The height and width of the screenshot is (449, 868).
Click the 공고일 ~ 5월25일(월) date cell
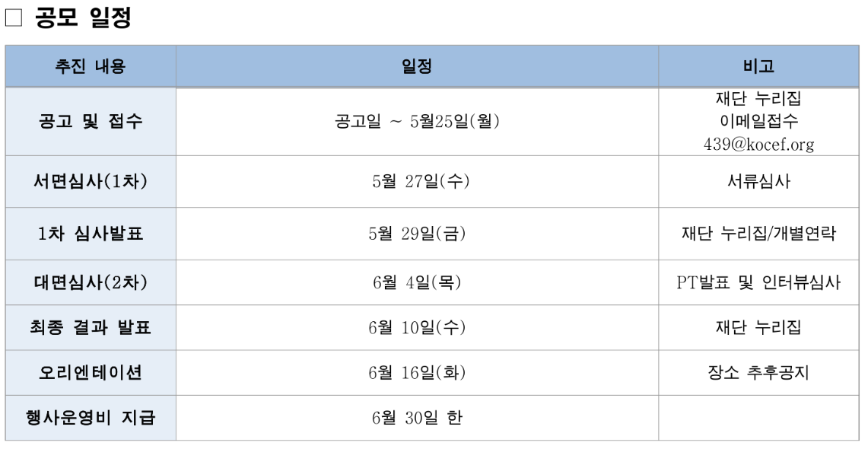pyautogui.click(x=417, y=121)
